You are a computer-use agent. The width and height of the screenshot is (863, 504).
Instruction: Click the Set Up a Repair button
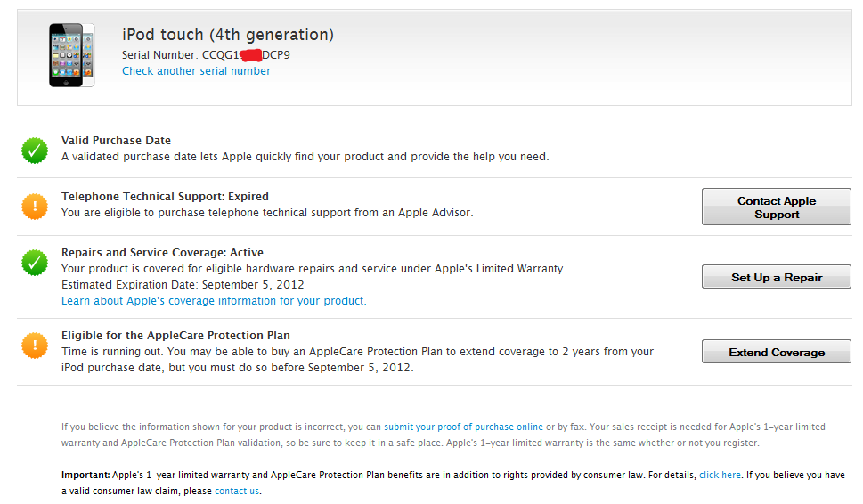tap(776, 277)
